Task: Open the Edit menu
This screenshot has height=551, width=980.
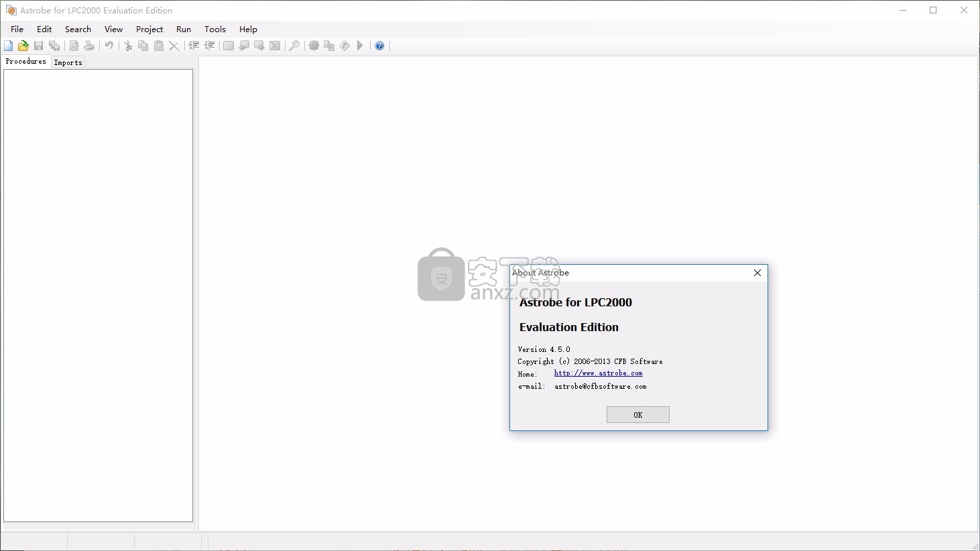Action: (44, 29)
